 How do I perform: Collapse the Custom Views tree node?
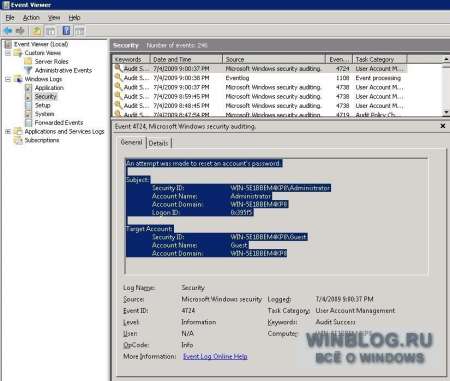pos(8,53)
